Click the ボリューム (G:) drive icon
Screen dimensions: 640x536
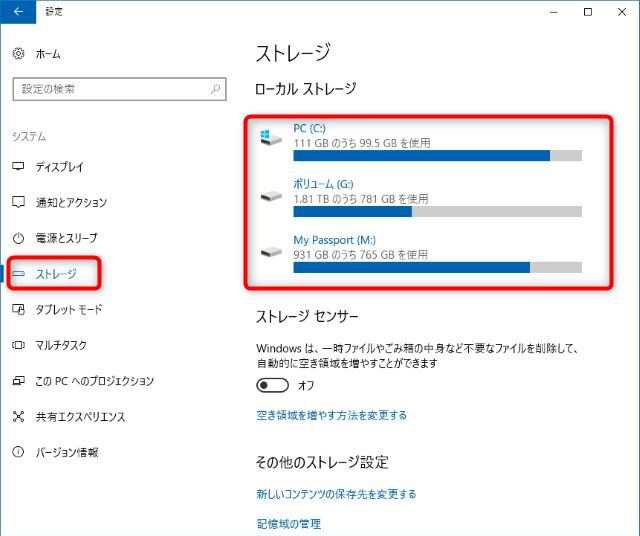pyautogui.click(x=271, y=196)
